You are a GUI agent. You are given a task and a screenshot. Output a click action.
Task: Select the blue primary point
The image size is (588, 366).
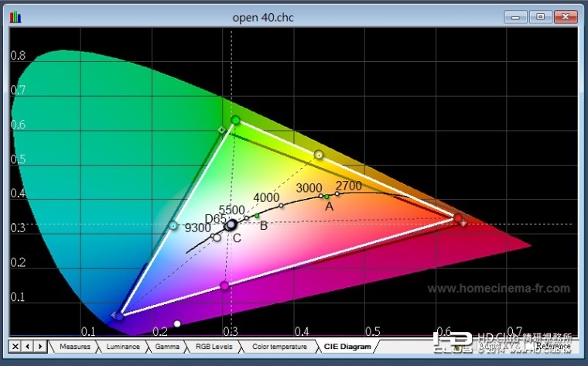tap(119, 316)
